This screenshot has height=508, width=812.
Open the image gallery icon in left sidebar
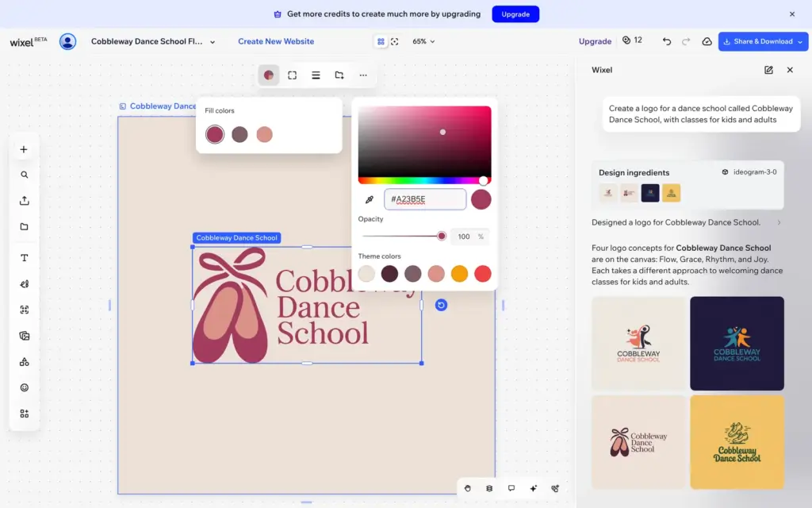click(x=25, y=336)
